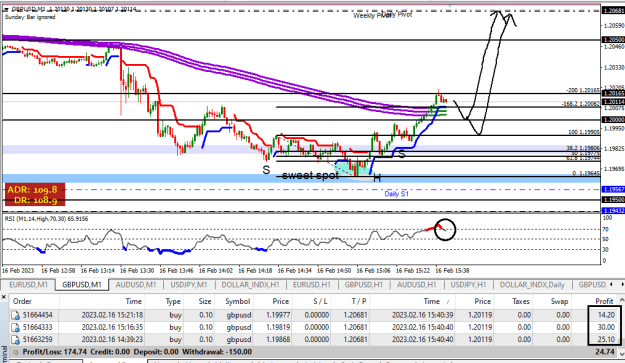Sort by the Swap column header

[559, 302]
